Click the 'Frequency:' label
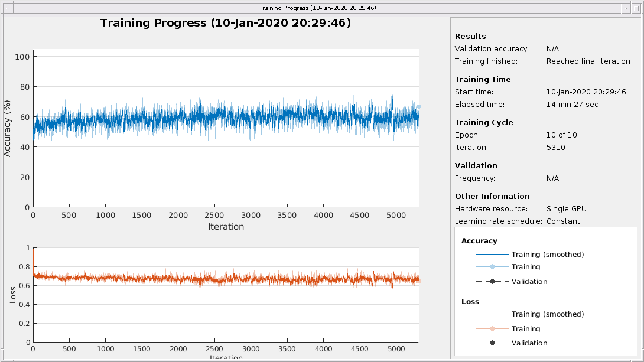 coord(475,178)
